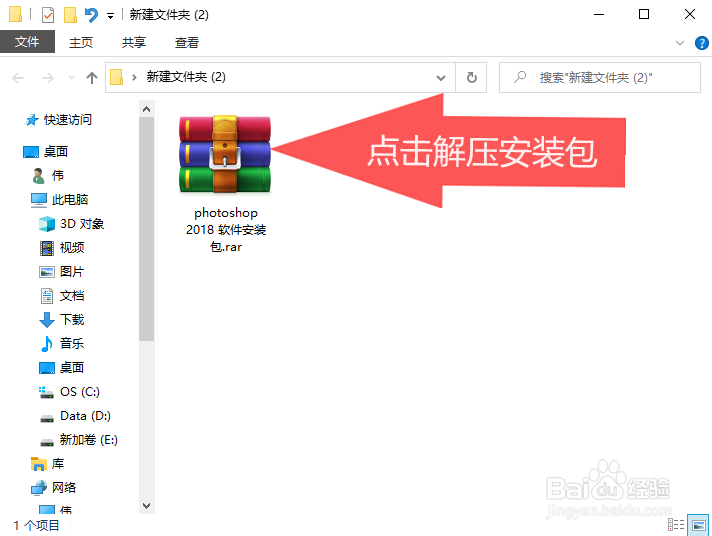This screenshot has width=712, height=536.
Task: Open the 音乐 folder
Action: (72, 344)
